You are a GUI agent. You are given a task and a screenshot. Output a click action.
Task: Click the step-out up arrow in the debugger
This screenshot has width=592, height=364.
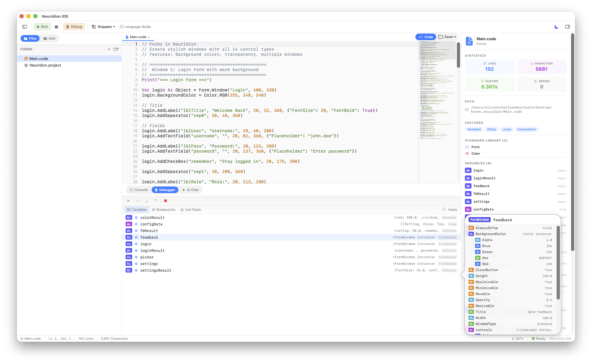click(x=156, y=201)
